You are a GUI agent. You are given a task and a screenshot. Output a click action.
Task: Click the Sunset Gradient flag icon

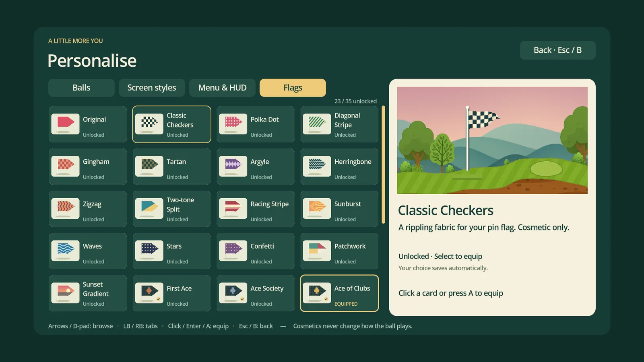[x=65, y=293]
